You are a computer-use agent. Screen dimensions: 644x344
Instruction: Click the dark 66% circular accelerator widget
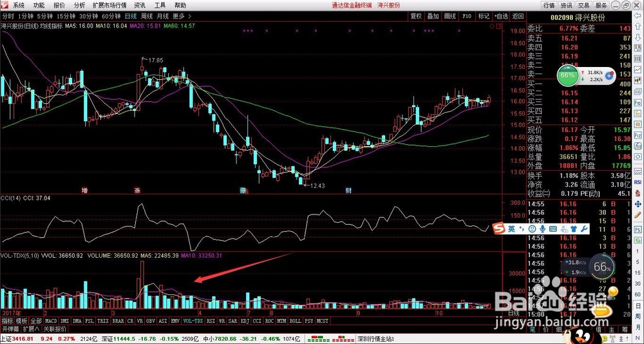[602, 267]
